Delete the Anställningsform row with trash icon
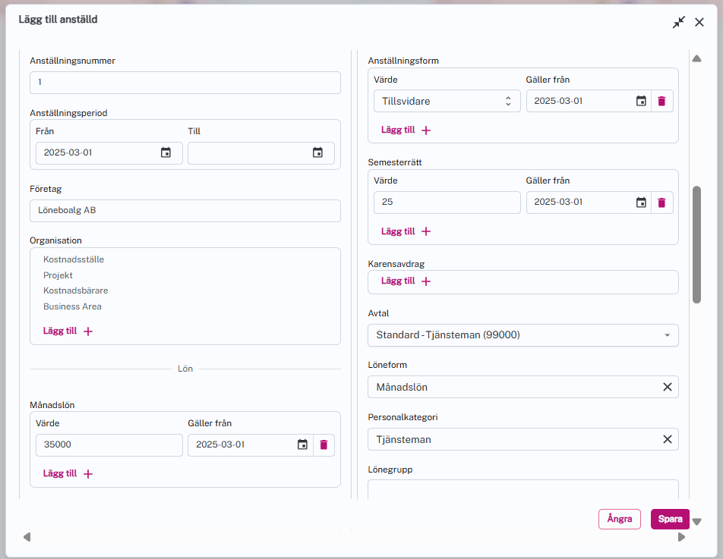Screen dimensions: 723x559 661,101
